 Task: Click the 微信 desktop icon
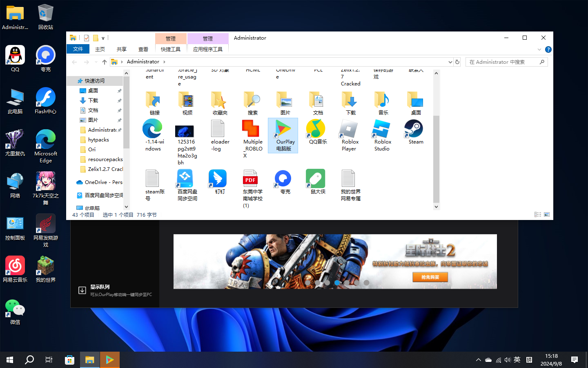(15, 311)
